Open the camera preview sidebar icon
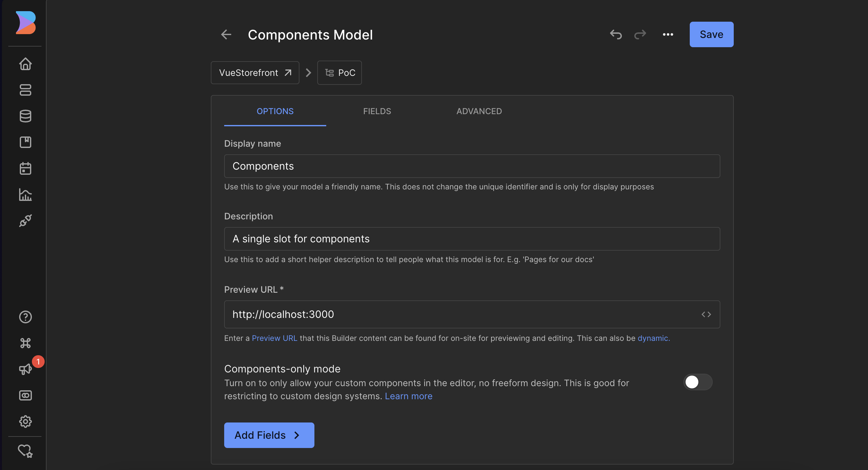 [26, 395]
